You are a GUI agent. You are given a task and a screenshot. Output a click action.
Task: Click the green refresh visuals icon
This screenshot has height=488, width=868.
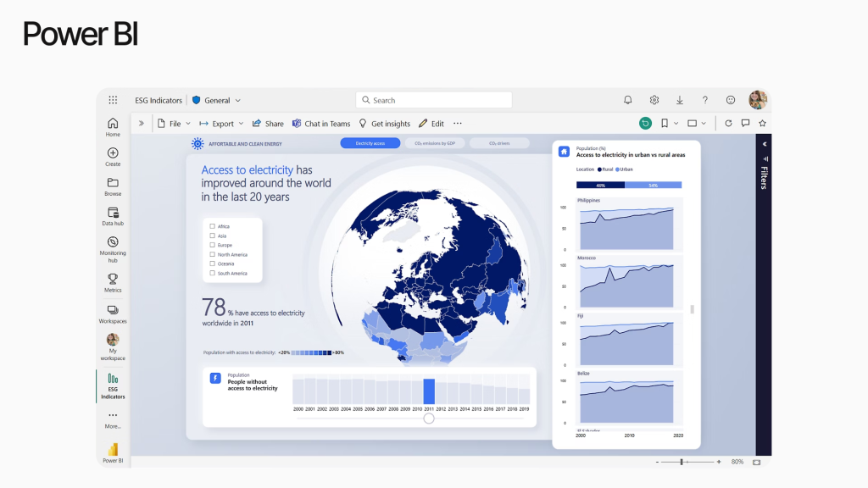(645, 124)
